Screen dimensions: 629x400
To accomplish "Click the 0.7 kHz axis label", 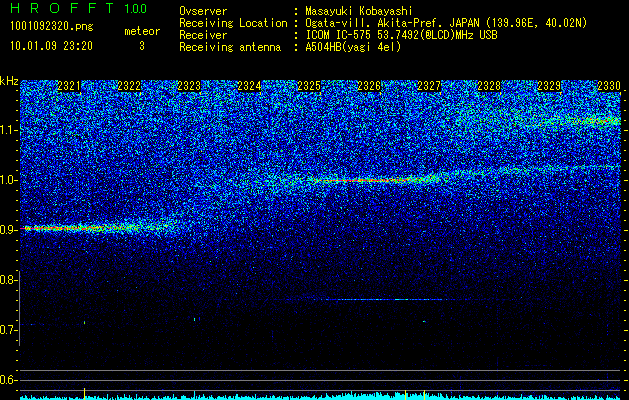I will pyautogui.click(x=8, y=330).
